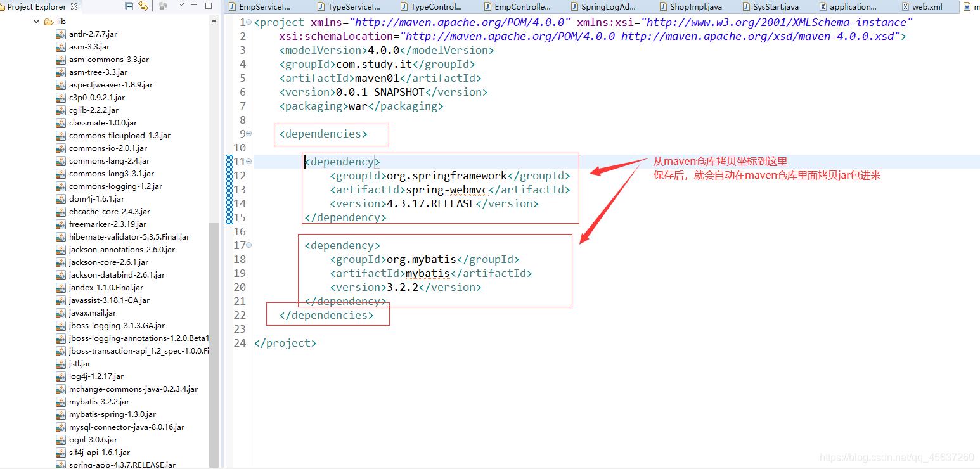Click jar icon next to antlr-2.7.7.jar

click(61, 34)
